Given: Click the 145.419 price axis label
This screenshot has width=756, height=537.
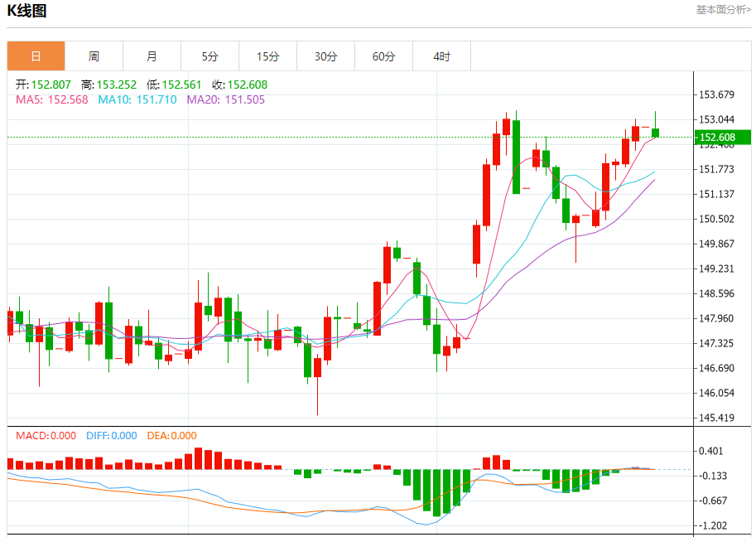Looking at the screenshot, I should tap(716, 418).
